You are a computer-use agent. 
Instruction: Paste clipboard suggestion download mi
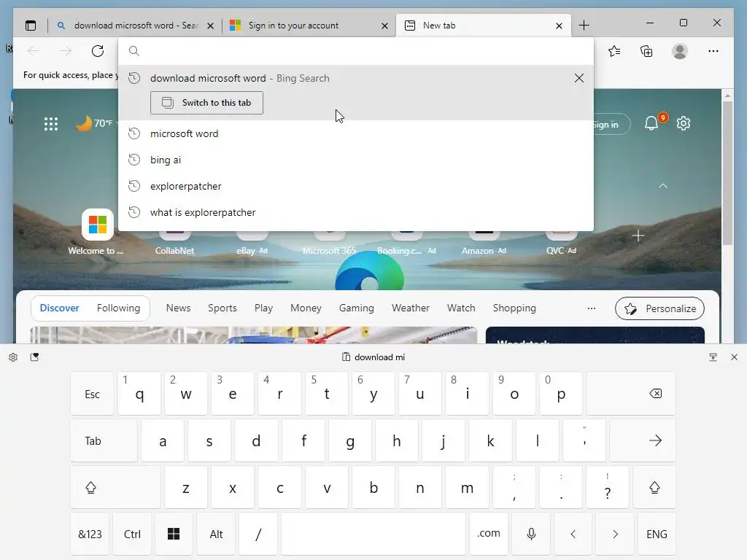tap(373, 357)
